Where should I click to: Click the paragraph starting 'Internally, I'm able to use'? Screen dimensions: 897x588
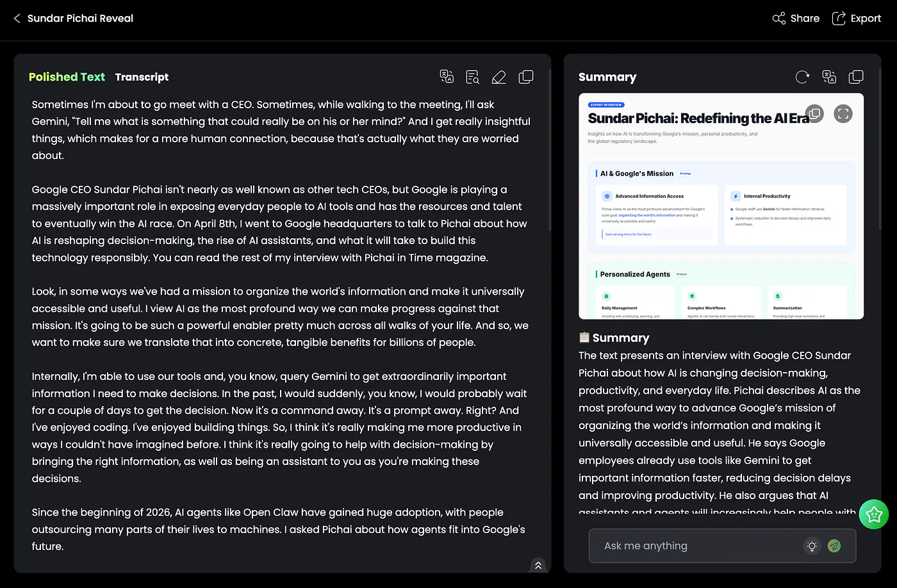[x=279, y=427]
